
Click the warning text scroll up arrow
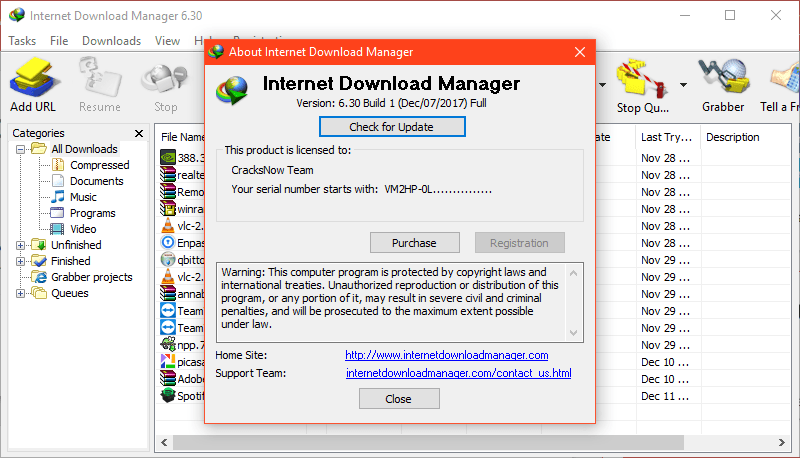click(573, 273)
